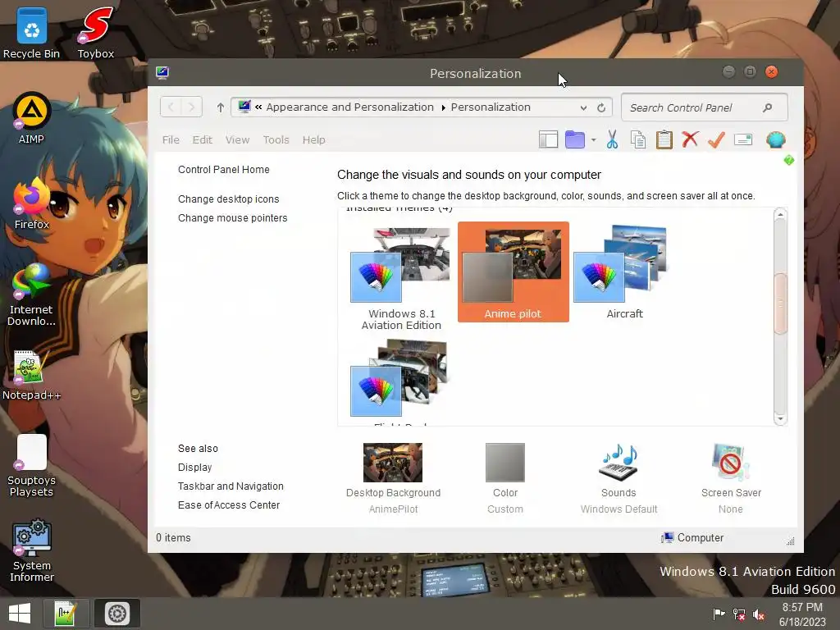Open Notepad++ desktop shortcut

[32, 375]
